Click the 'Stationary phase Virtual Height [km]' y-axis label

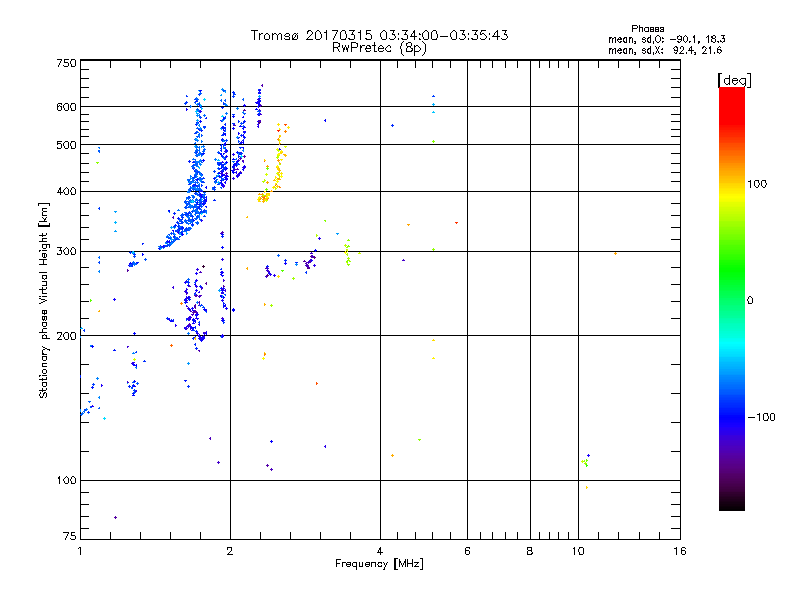[x=43, y=300]
